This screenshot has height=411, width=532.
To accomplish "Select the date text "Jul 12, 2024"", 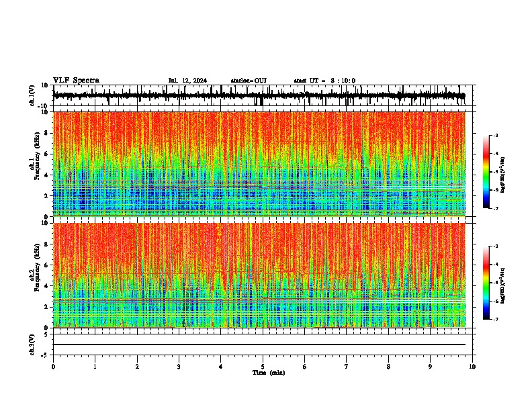I will coord(187,81).
